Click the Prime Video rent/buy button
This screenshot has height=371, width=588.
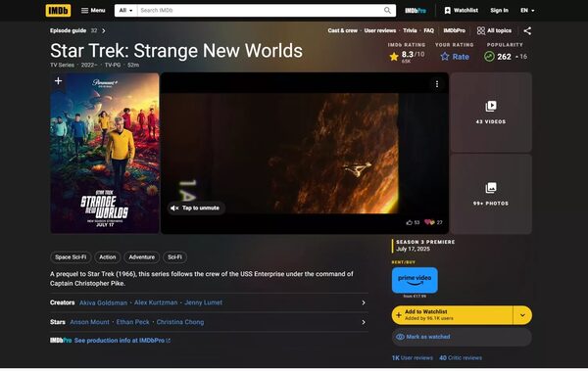point(415,280)
